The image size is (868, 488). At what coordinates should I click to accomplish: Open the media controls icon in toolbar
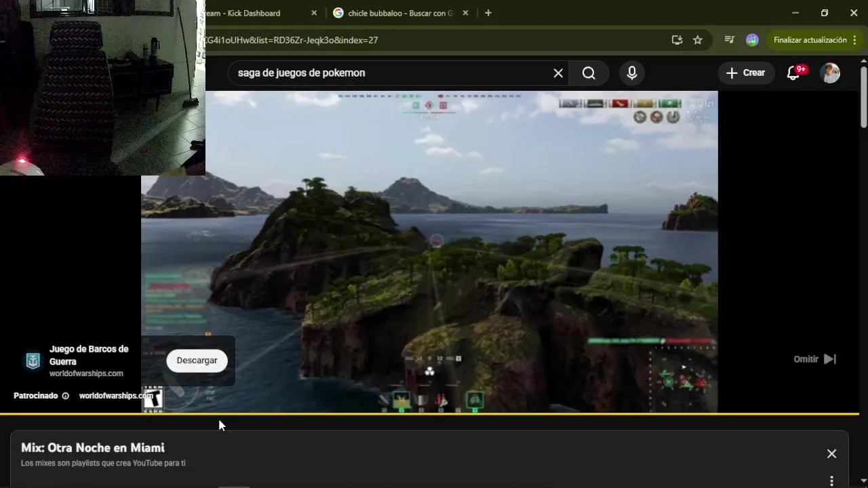coord(730,40)
